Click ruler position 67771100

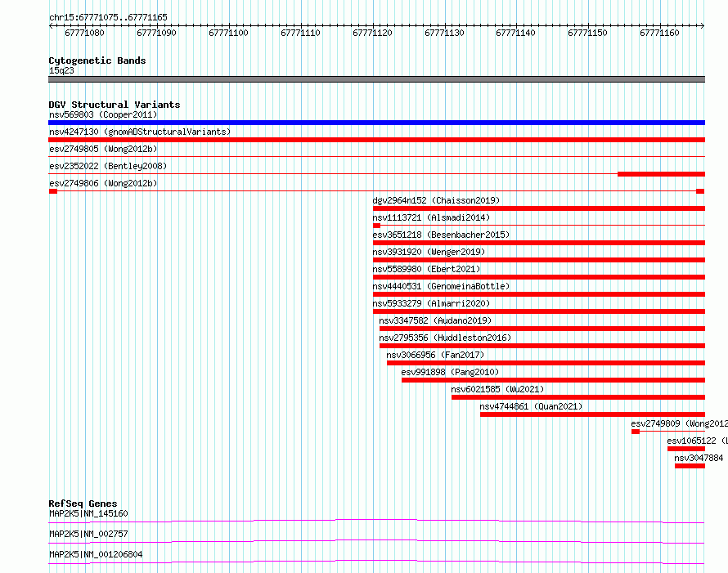(228, 33)
